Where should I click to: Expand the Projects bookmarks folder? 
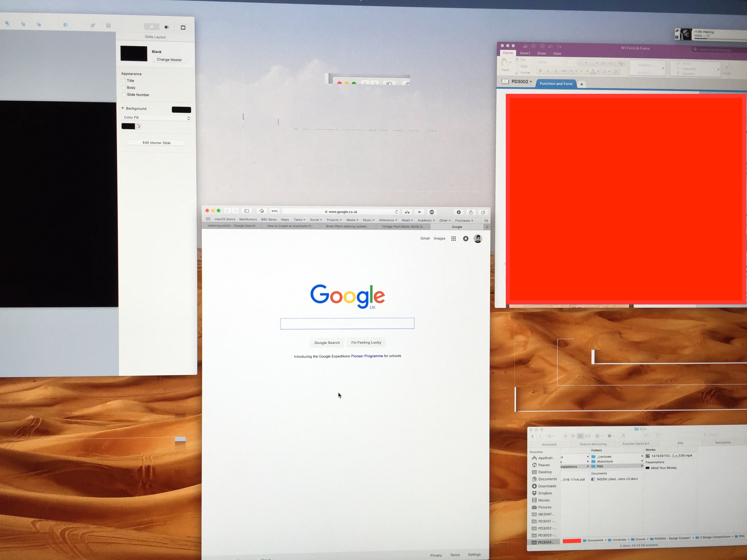[x=334, y=220]
